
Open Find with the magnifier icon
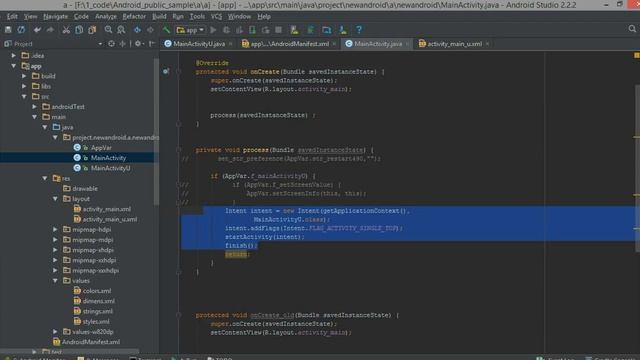point(108,29)
